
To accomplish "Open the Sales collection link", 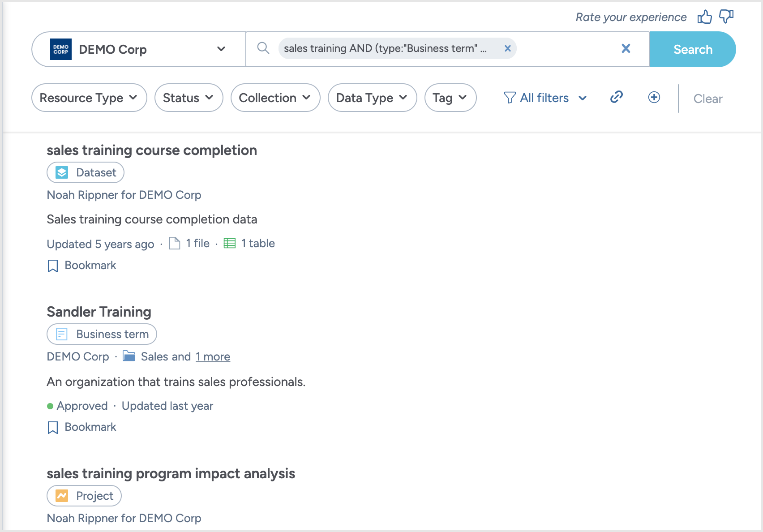I will (155, 356).
